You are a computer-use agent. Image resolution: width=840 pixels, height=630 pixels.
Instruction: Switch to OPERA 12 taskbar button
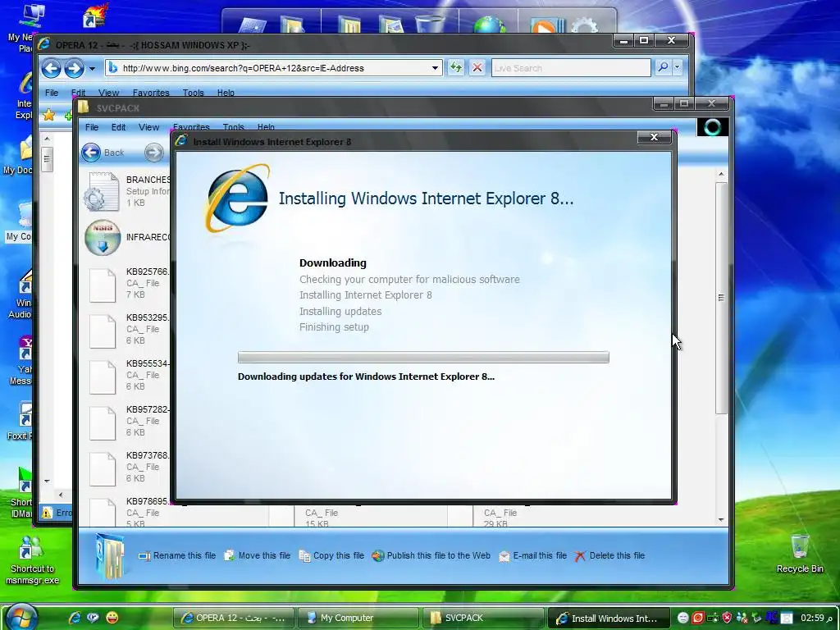234,619
